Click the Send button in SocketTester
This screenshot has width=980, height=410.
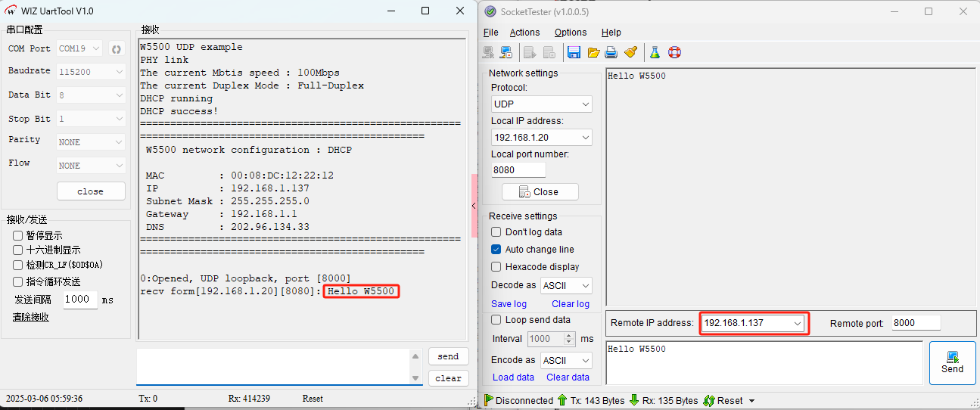pyautogui.click(x=951, y=362)
